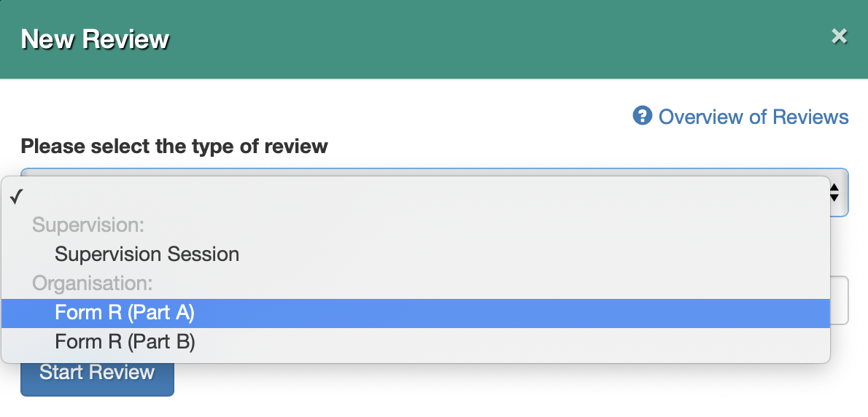Click the green dialog header bar
This screenshot has width=868, height=417.
(434, 39)
